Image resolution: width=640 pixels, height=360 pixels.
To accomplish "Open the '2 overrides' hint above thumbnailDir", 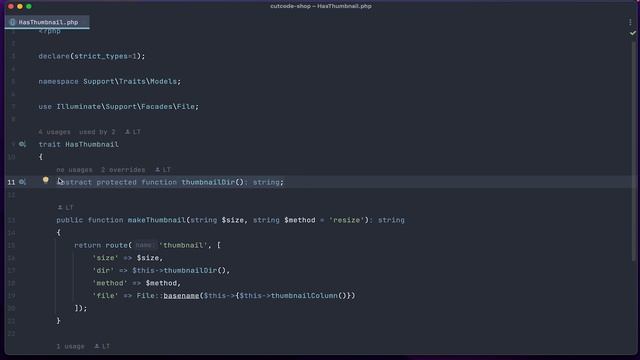I will (123, 170).
